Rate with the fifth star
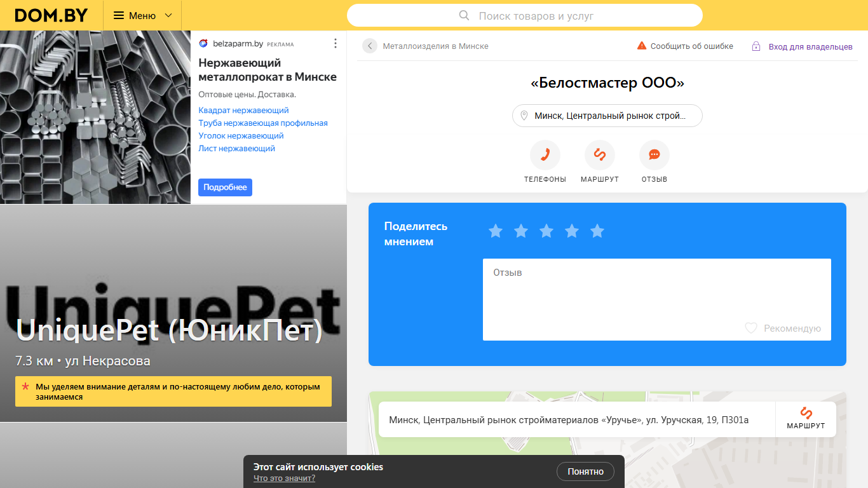Viewport: 868px width, 488px height. click(597, 231)
